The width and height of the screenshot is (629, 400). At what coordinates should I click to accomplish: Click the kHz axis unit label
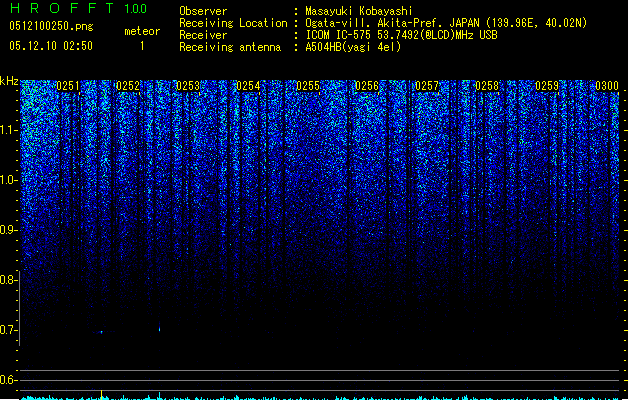9,81
